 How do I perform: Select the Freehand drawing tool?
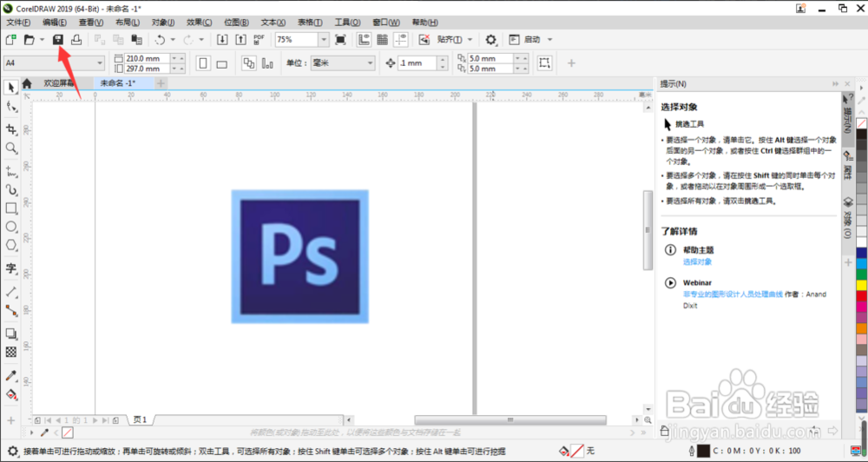coord(11,171)
